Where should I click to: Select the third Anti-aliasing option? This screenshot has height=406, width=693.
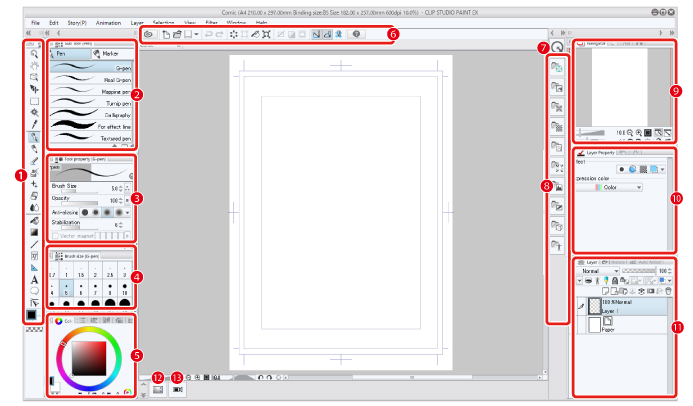pyautogui.click(x=107, y=212)
